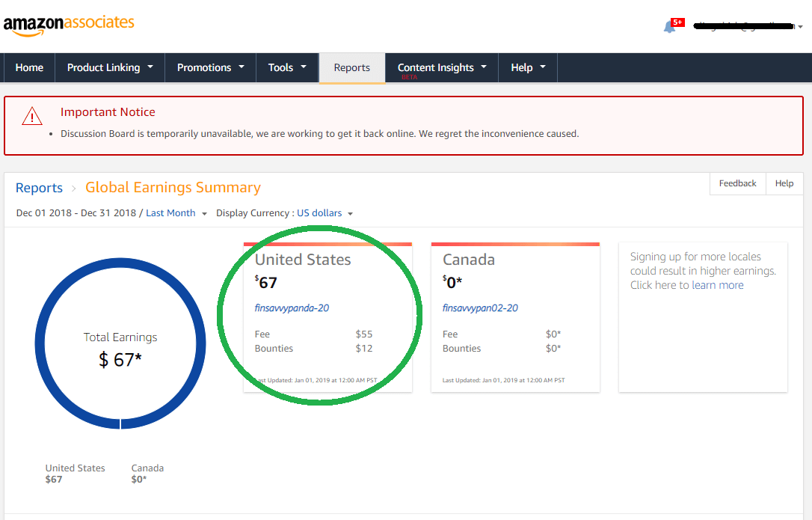The image size is (812, 520).
Task: Click the learn more link
Action: tap(717, 285)
